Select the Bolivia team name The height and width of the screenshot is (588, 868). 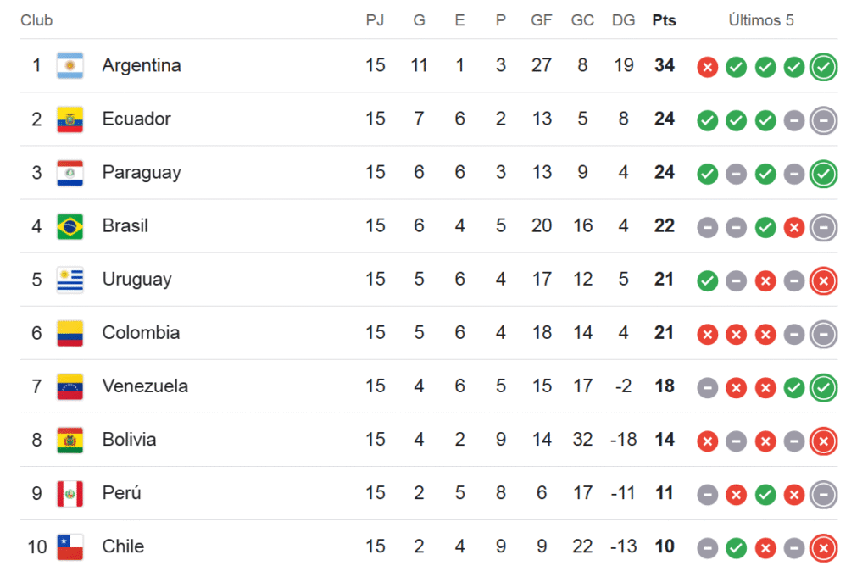click(130, 440)
